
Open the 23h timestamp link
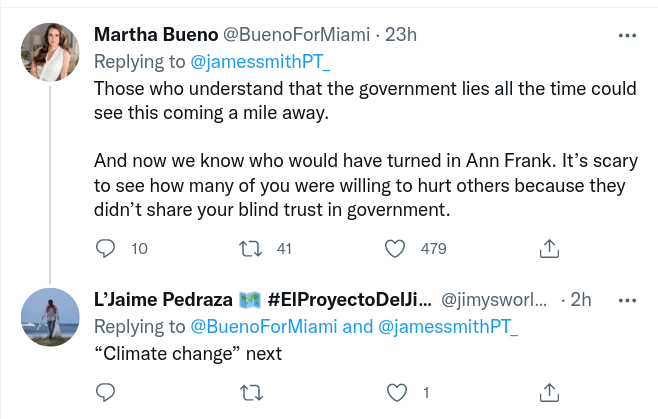[x=402, y=35]
